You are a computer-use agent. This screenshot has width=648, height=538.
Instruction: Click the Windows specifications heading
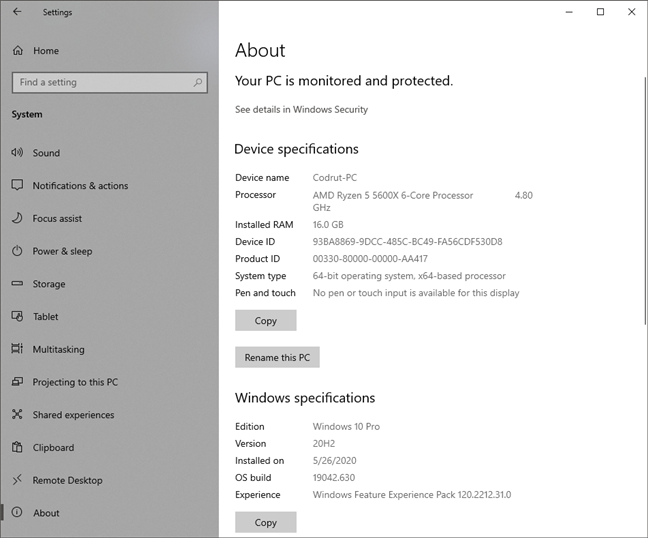305,398
